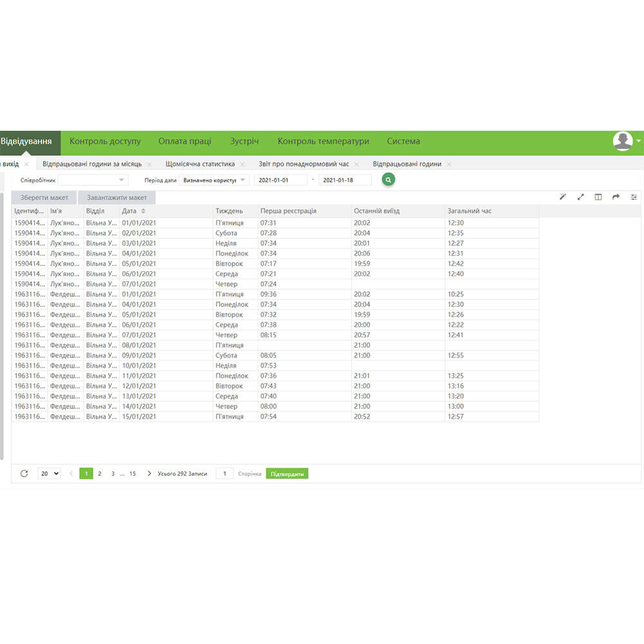The height and width of the screenshot is (644, 644).
Task: Click the user avatar icon
Action: (x=623, y=141)
